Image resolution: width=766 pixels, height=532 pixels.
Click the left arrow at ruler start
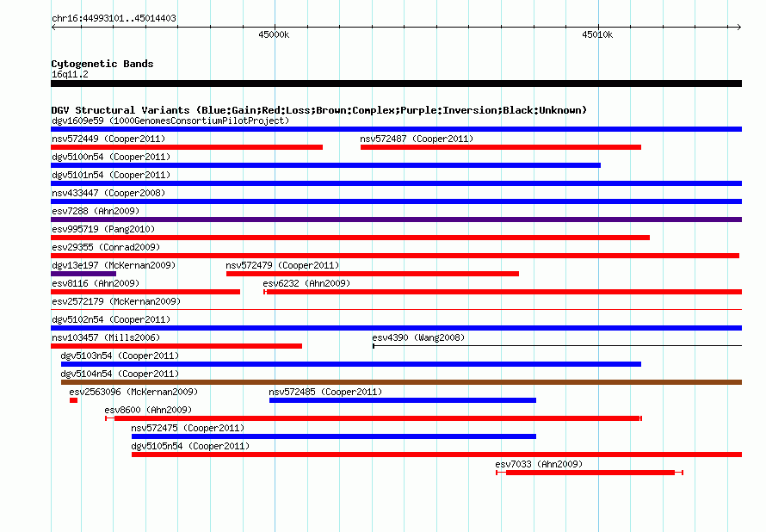(x=53, y=28)
